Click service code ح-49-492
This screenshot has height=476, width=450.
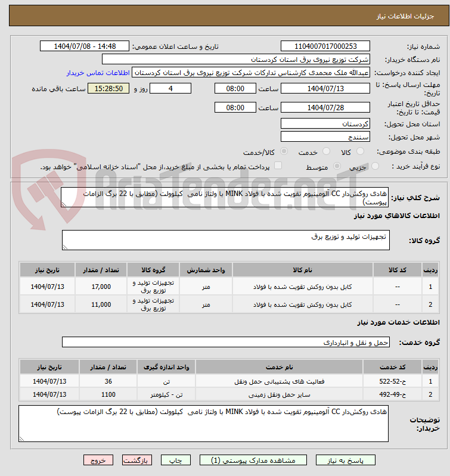(x=392, y=394)
